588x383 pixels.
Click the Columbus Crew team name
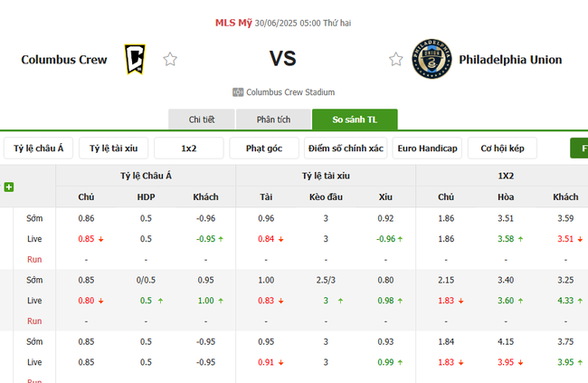click(64, 60)
